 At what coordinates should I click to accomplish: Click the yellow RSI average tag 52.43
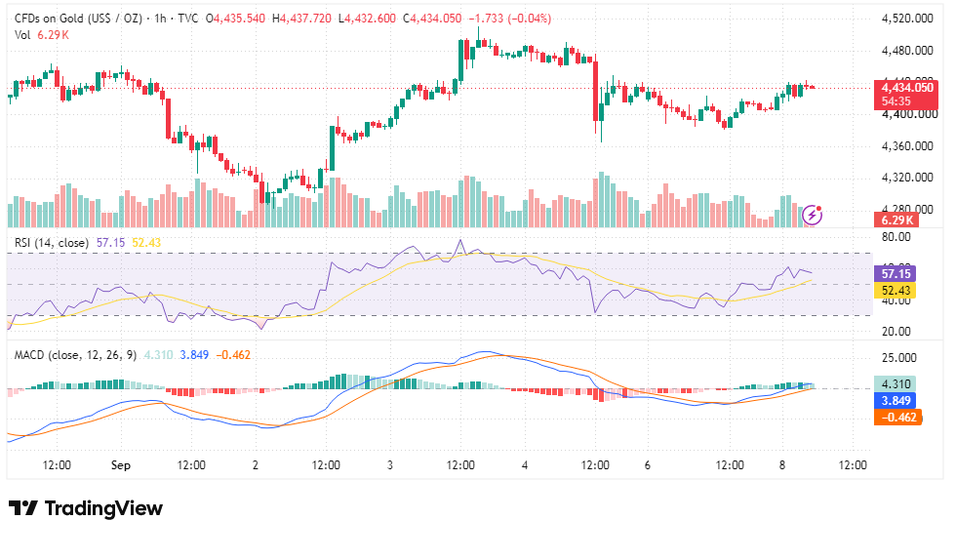pos(895,291)
